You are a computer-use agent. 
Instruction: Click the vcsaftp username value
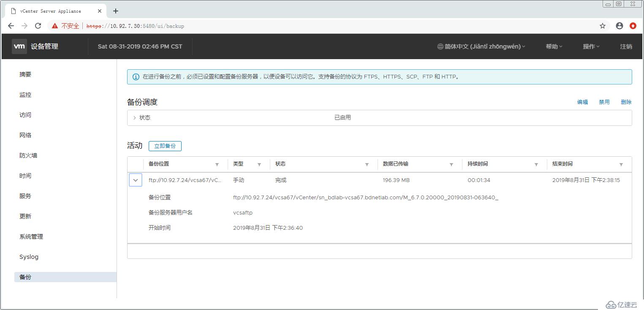pos(243,213)
